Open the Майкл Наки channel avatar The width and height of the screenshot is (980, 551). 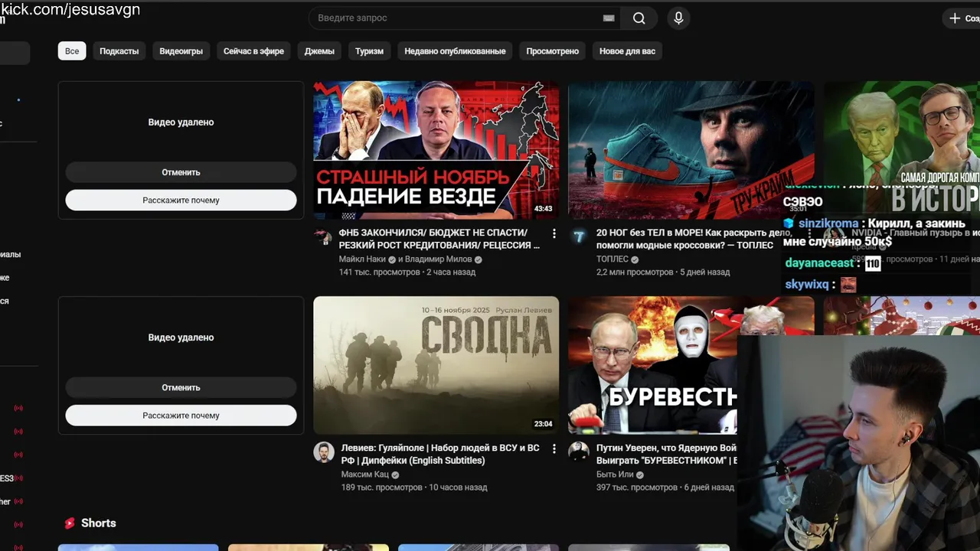coord(324,236)
